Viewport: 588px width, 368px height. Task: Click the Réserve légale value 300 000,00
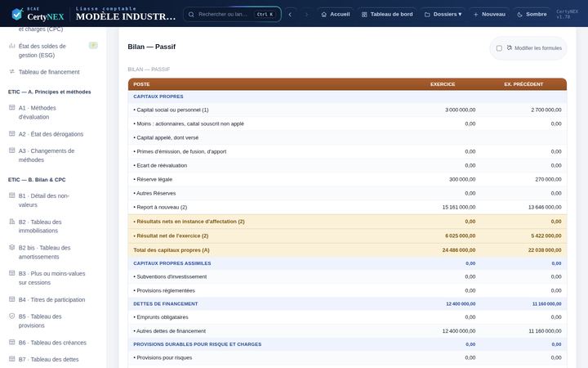(462, 179)
